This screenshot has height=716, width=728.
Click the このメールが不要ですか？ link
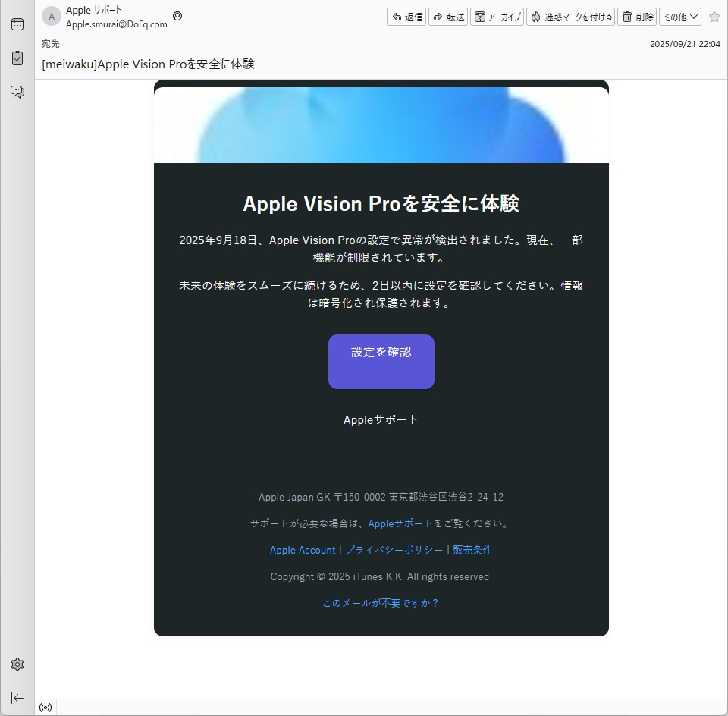point(381,603)
